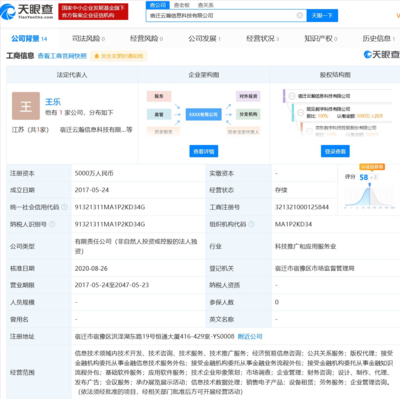Viewport: 400px width, 399px height.
Task: Click the 企业架构图 column header
Action: point(204,75)
